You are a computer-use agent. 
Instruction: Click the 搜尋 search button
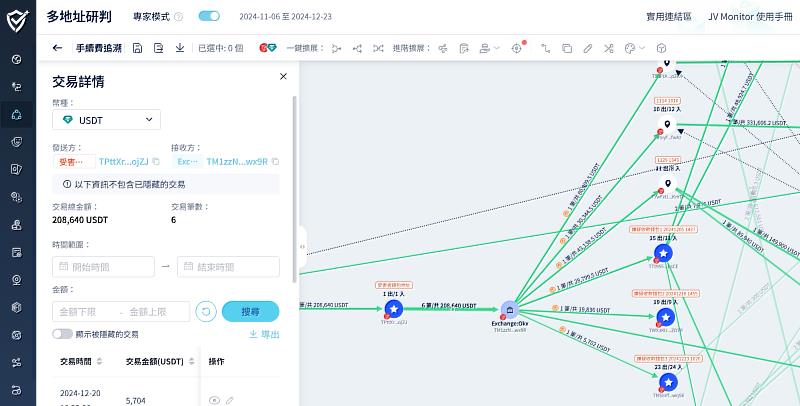251,312
